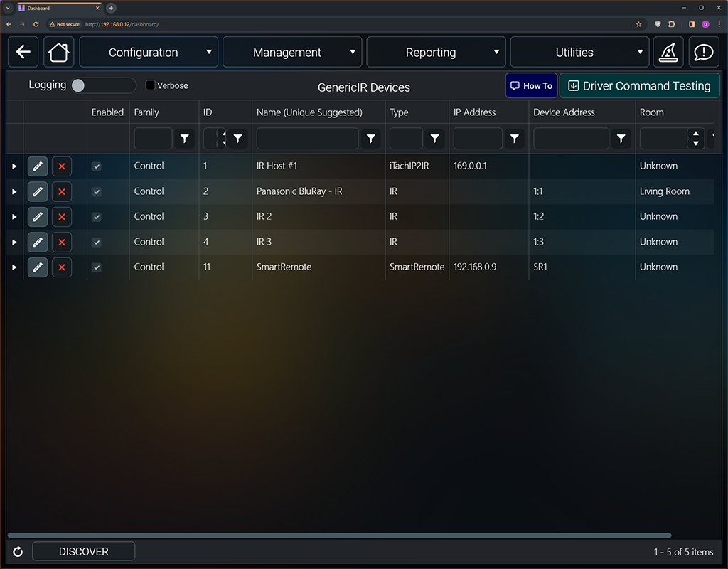Increment the Room filter spinner up arrow
728x569 pixels.
(695, 134)
